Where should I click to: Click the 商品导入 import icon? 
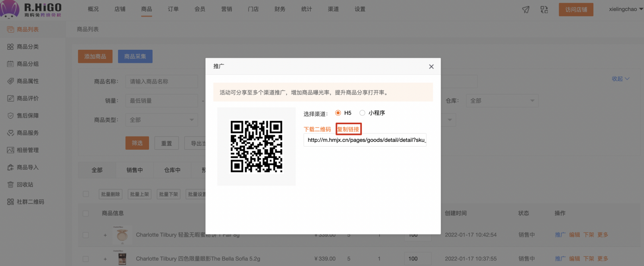pos(10,167)
